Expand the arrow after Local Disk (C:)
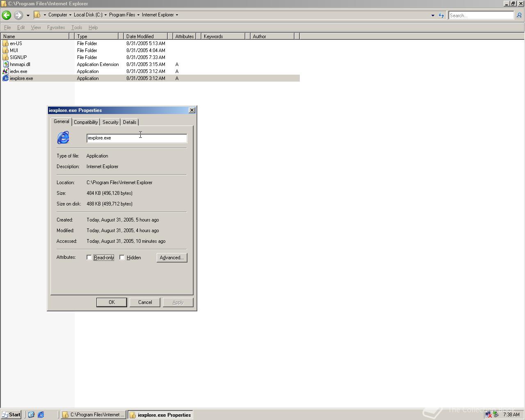 [x=105, y=15]
